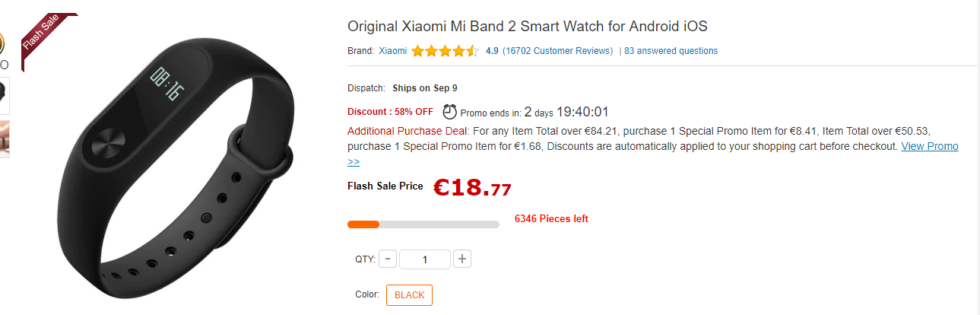Select the wrist photo thumbnail
The image size is (980, 315).
click(x=4, y=138)
